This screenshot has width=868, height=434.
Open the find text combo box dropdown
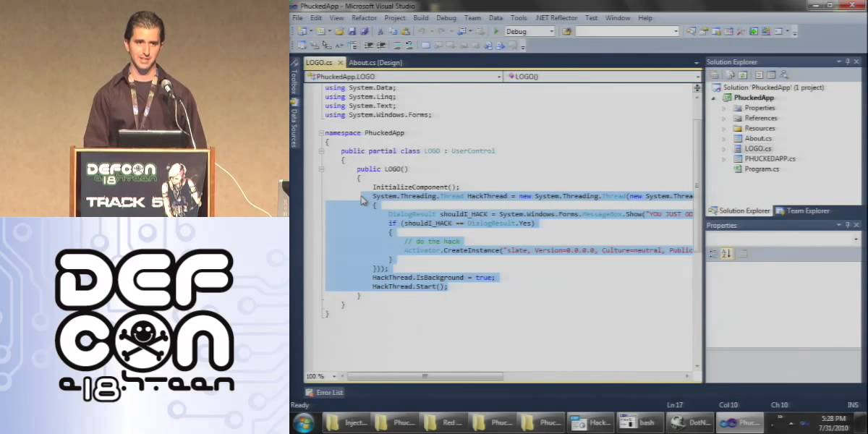pos(676,31)
